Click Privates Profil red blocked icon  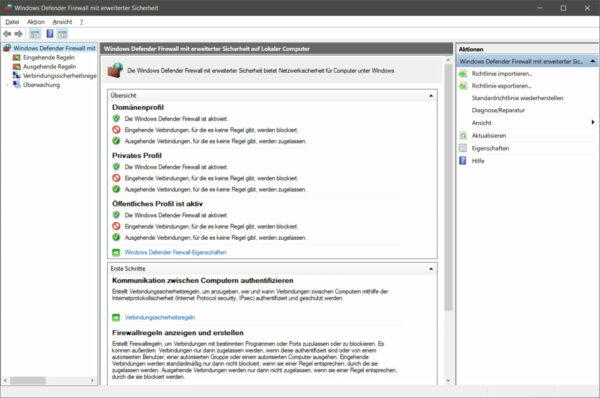(116, 178)
